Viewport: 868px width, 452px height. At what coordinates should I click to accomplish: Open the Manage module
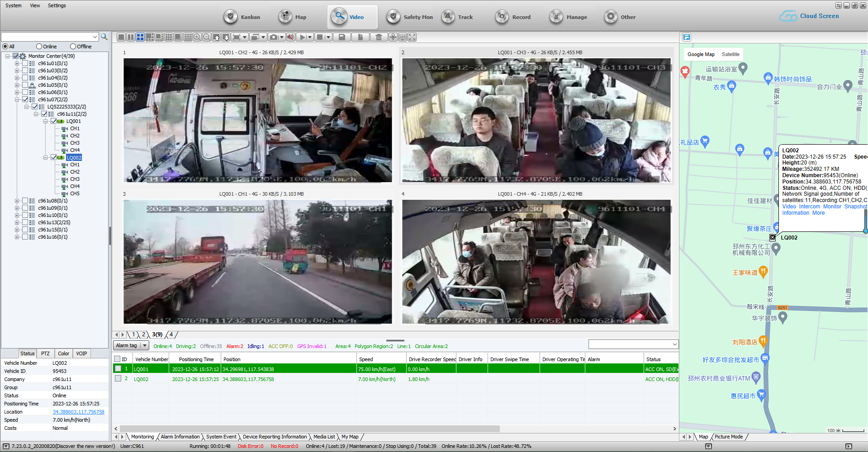568,17
